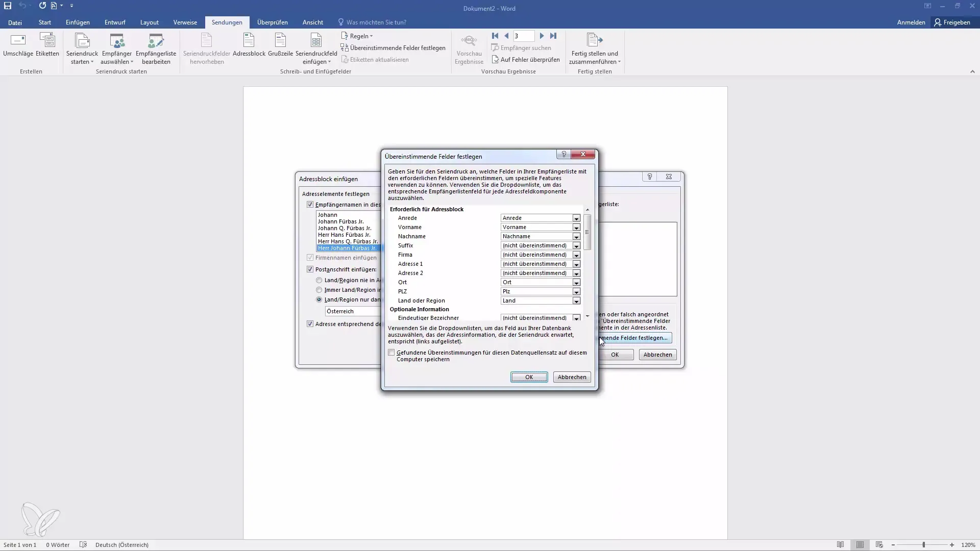Click the proofing icon in status bar

83,545
